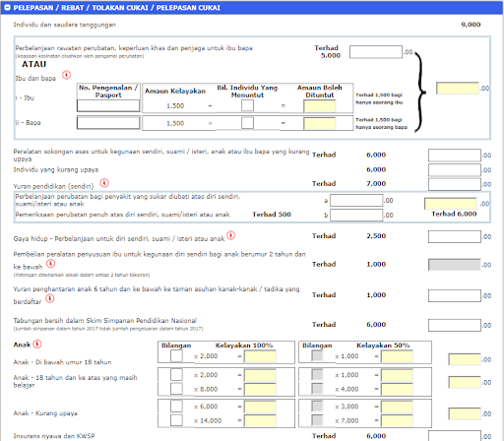Click Bilangan box x 2,000 for Anak 18 ke atas
The height and width of the screenshot is (441, 504).
176,374
